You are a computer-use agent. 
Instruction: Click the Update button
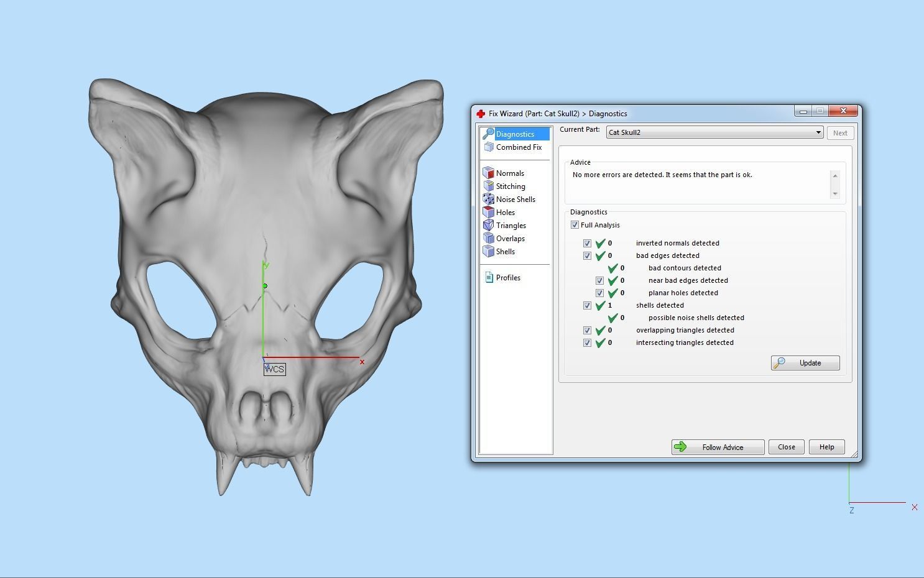[x=805, y=363]
